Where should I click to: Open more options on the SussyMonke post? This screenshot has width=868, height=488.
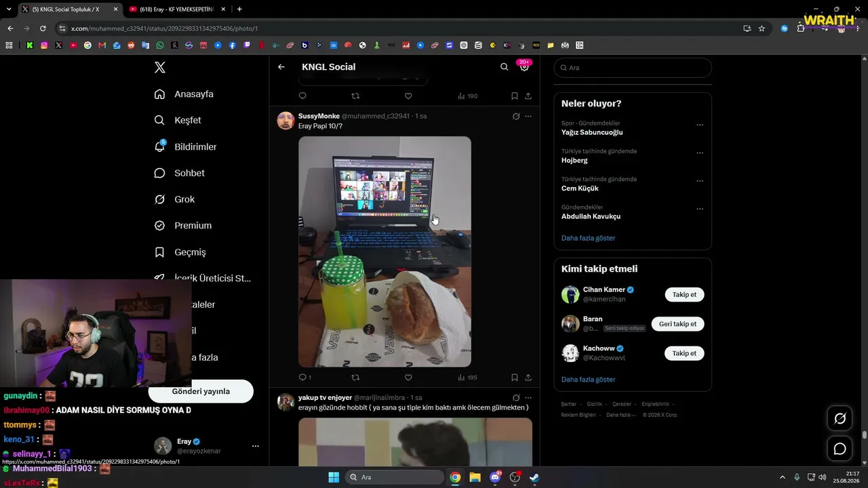(x=528, y=117)
